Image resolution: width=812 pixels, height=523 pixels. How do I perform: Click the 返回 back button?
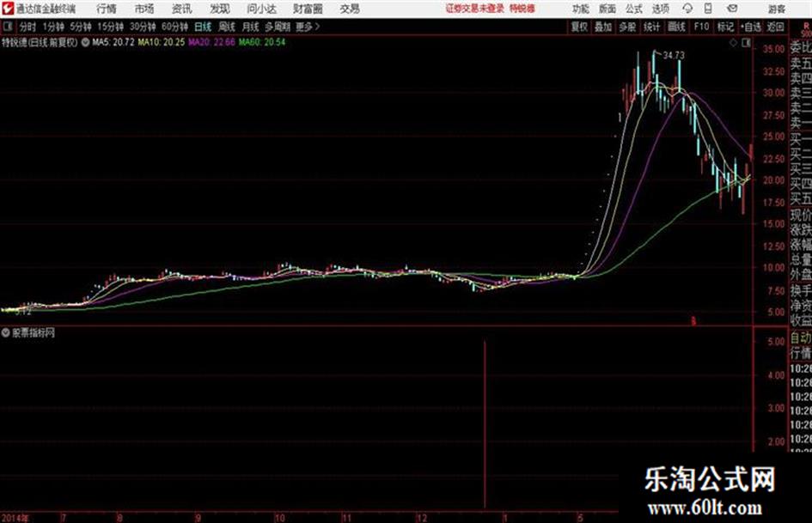(775, 27)
